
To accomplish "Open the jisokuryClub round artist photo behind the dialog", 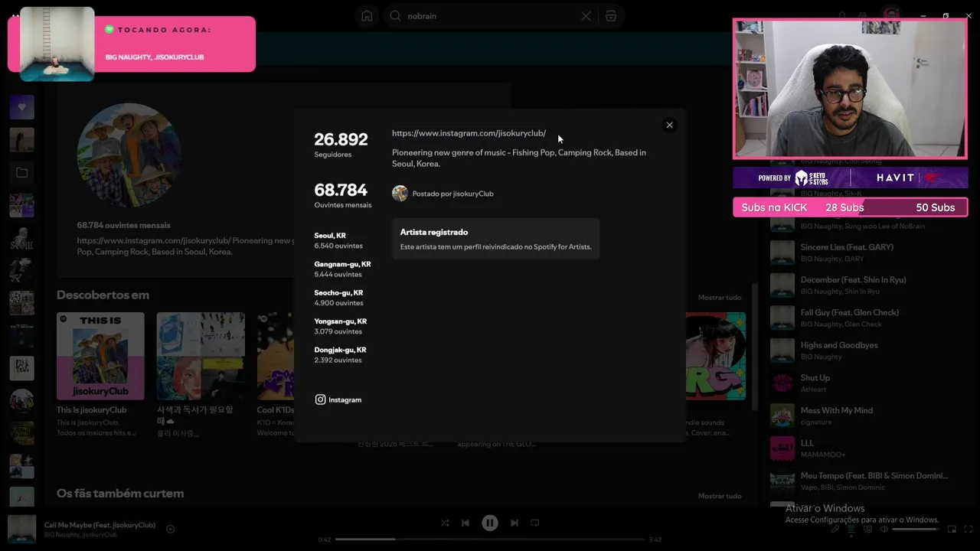I will pyautogui.click(x=129, y=155).
